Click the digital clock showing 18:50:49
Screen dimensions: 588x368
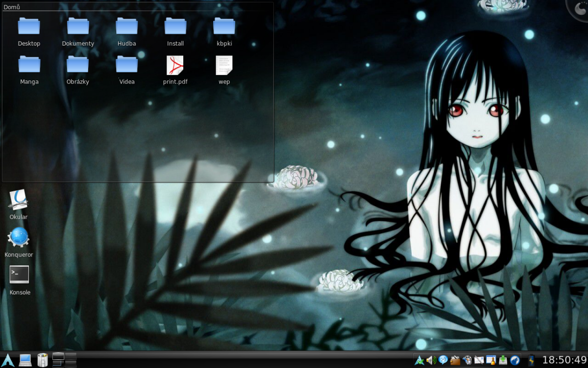tap(564, 360)
